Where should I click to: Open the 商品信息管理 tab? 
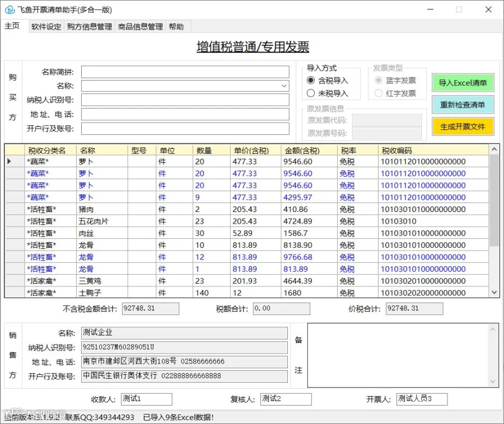pos(140,27)
